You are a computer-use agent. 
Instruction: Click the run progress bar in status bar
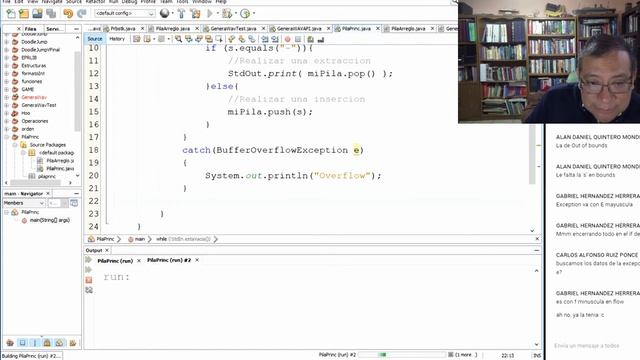tap(402, 355)
